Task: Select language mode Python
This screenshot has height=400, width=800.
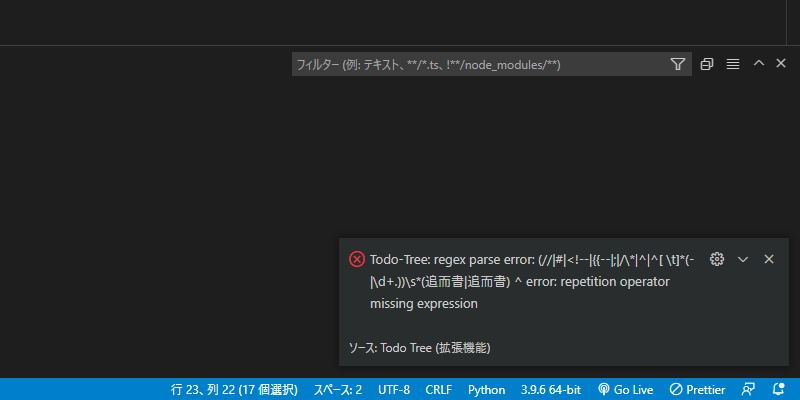Action: 487,390
